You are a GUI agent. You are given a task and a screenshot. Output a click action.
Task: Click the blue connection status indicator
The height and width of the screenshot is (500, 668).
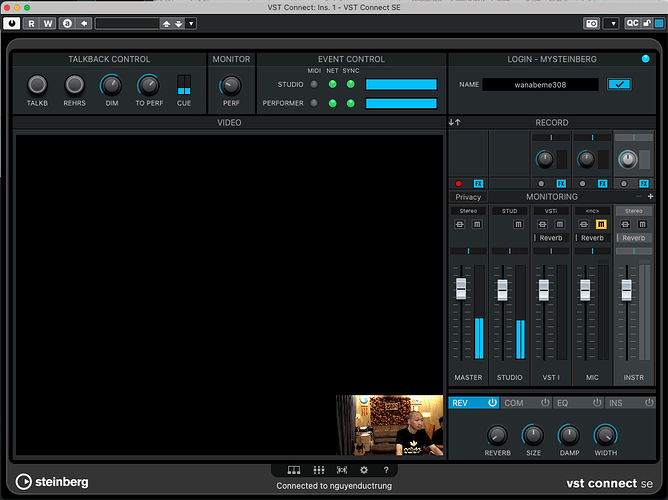[645, 59]
